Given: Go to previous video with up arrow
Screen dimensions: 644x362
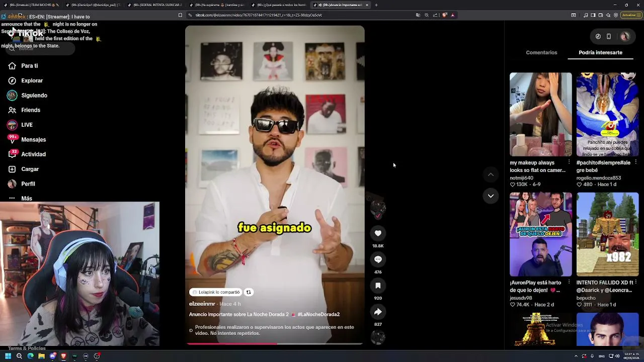Looking at the screenshot, I should (491, 174).
